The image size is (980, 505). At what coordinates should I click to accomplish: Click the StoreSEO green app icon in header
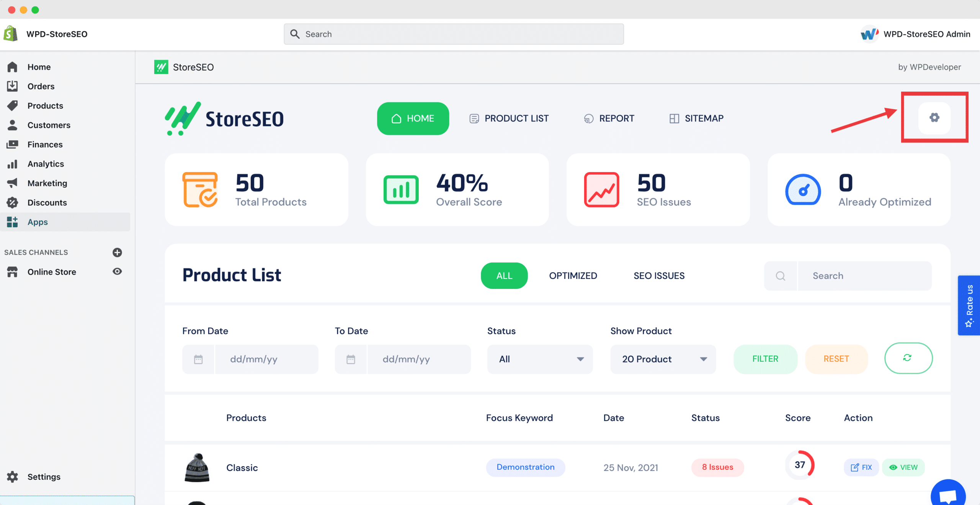click(x=161, y=67)
